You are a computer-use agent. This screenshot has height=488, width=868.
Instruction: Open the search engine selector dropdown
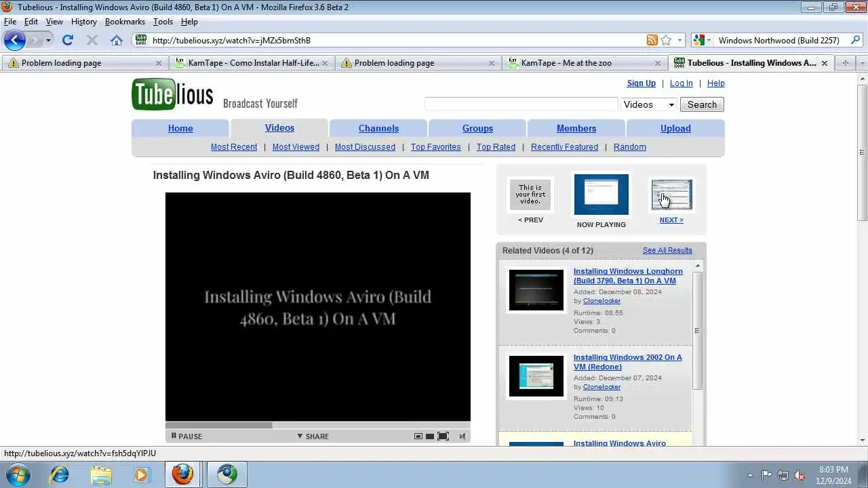[703, 40]
